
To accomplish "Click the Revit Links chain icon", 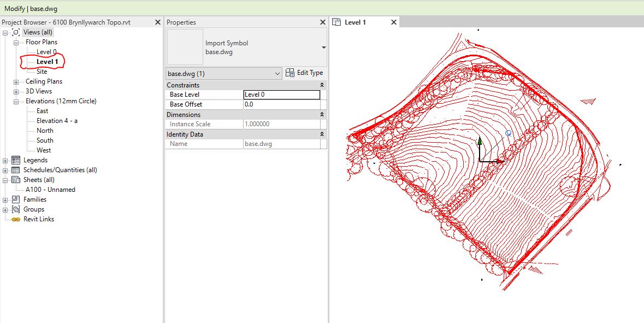I will pyautogui.click(x=16, y=220).
